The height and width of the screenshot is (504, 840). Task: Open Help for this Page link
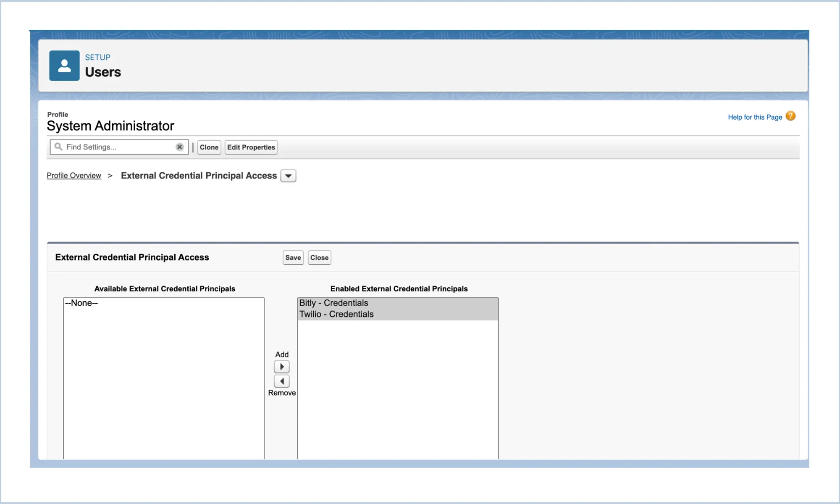[x=755, y=117]
